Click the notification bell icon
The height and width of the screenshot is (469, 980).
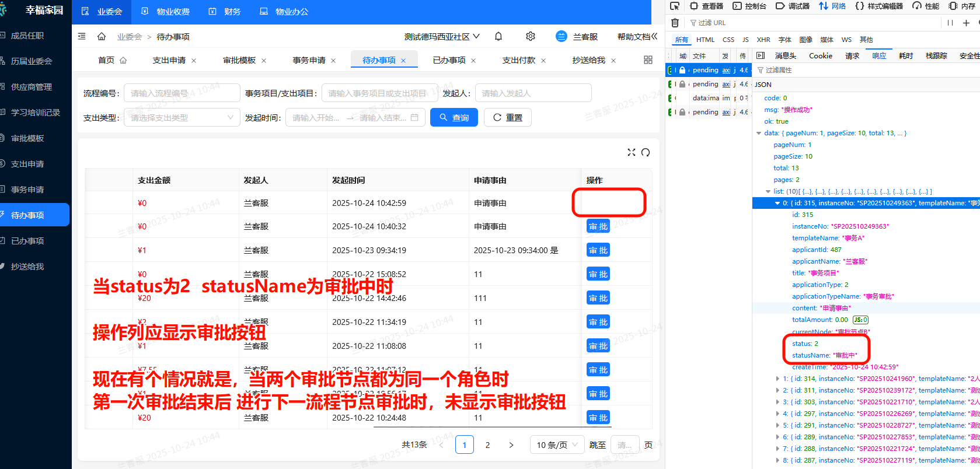click(x=498, y=37)
